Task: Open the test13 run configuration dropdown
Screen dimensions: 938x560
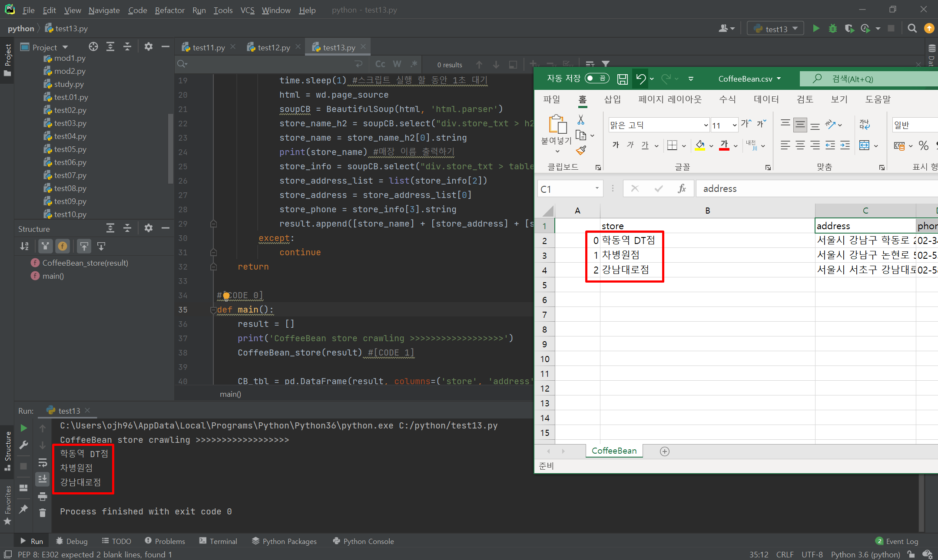Action: [x=776, y=29]
